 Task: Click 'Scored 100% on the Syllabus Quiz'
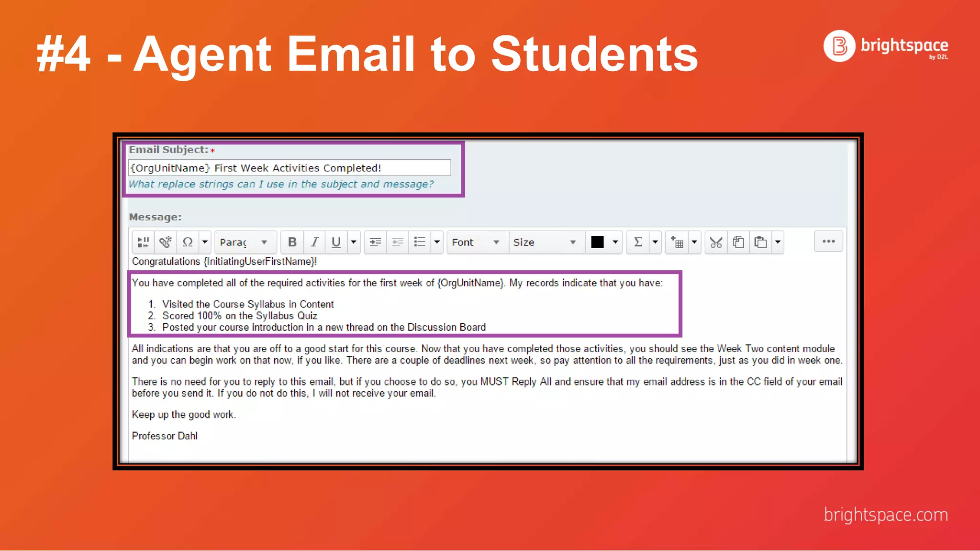coord(240,316)
